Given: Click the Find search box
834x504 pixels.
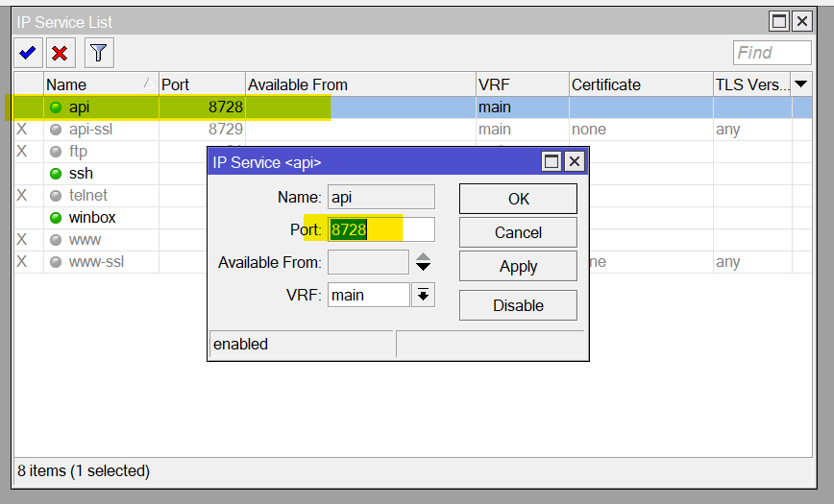Looking at the screenshot, I should pyautogui.click(x=773, y=53).
